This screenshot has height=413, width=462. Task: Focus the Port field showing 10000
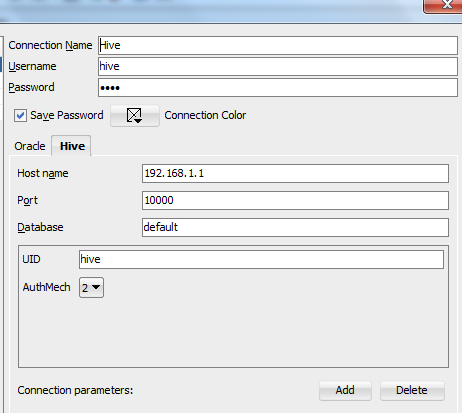295,200
